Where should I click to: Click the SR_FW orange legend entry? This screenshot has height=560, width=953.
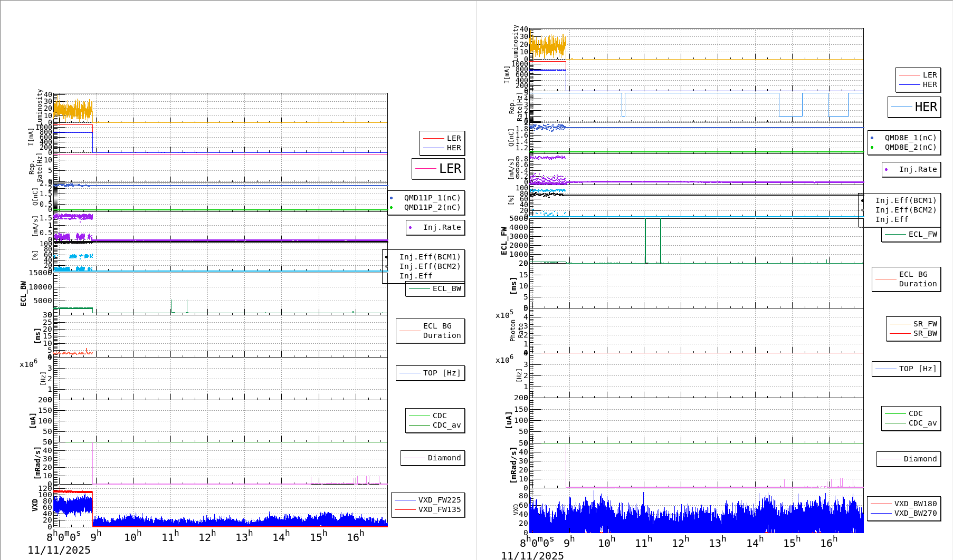[925, 324]
